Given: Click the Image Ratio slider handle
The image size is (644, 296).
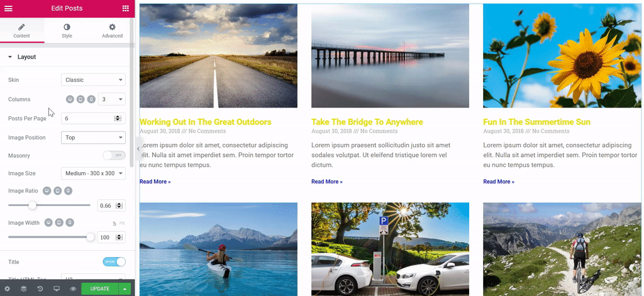Looking at the screenshot, I should point(33,206).
